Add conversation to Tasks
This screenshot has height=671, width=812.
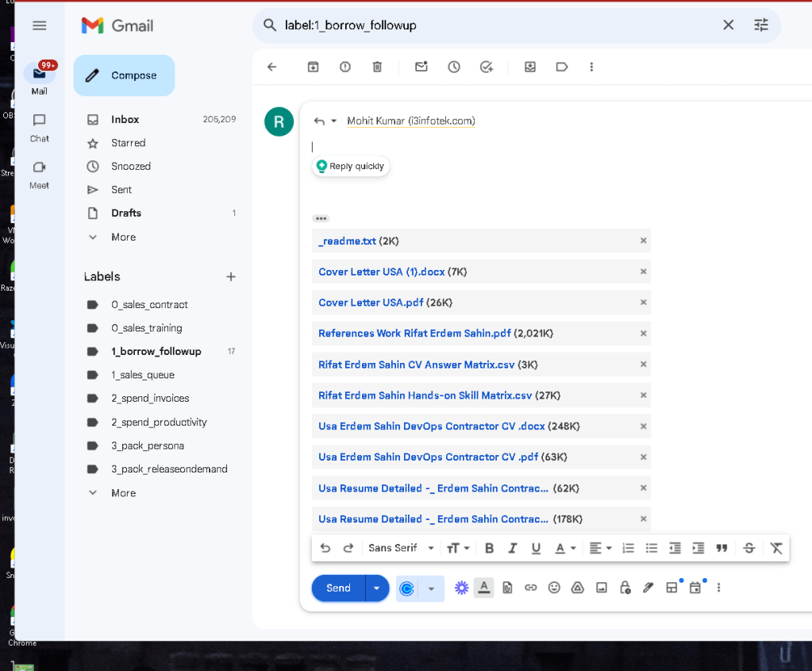(487, 67)
